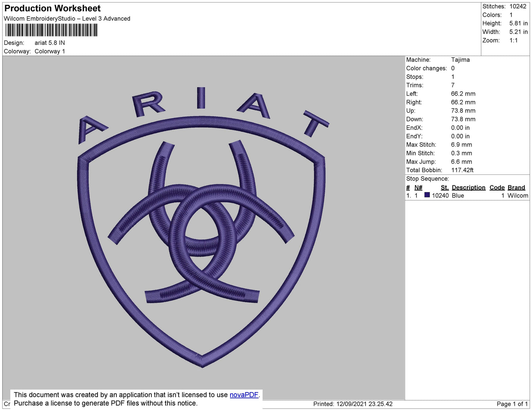Select EndY value '0.00 in'
This screenshot has width=532, height=411.
pyautogui.click(x=460, y=136)
